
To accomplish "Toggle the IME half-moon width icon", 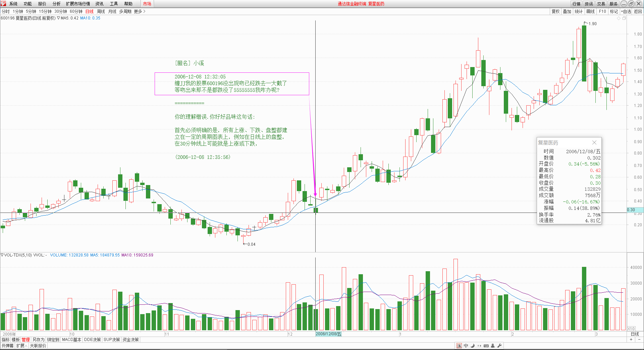I will [473, 346].
